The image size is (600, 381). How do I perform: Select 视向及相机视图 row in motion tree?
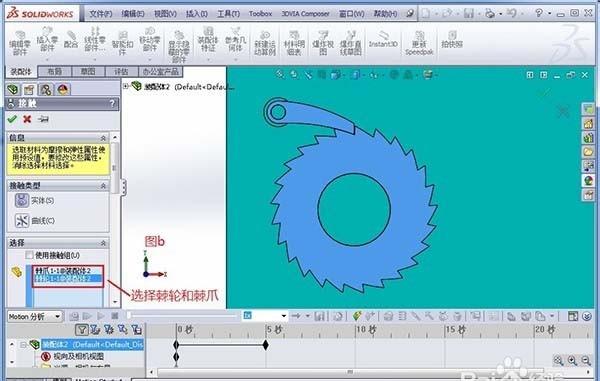(78, 357)
